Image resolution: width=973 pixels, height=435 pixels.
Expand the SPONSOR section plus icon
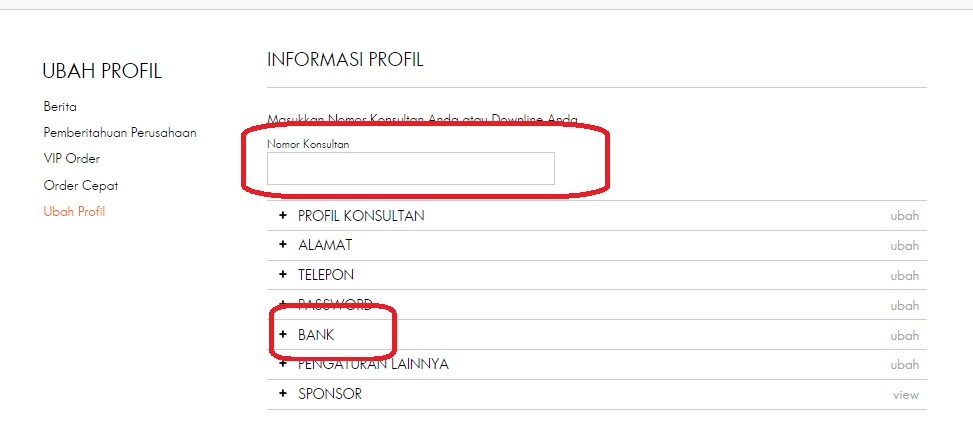pyautogui.click(x=283, y=394)
